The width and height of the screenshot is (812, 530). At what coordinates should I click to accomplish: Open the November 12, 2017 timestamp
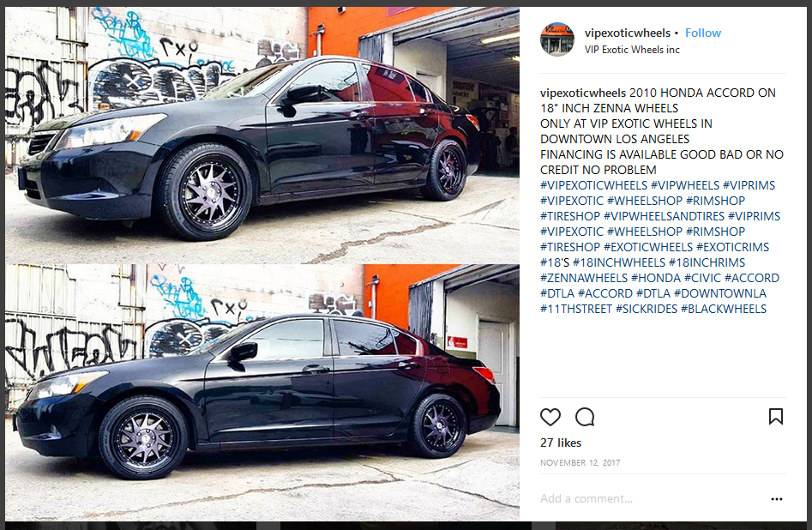pyautogui.click(x=580, y=462)
